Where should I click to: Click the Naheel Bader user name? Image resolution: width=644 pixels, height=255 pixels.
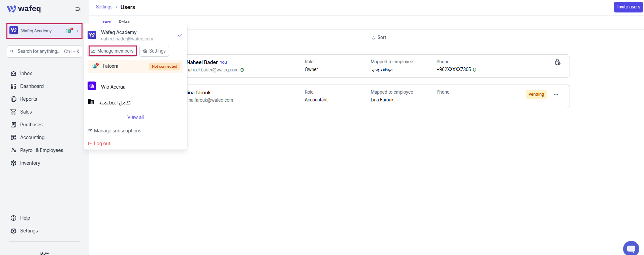tap(202, 62)
